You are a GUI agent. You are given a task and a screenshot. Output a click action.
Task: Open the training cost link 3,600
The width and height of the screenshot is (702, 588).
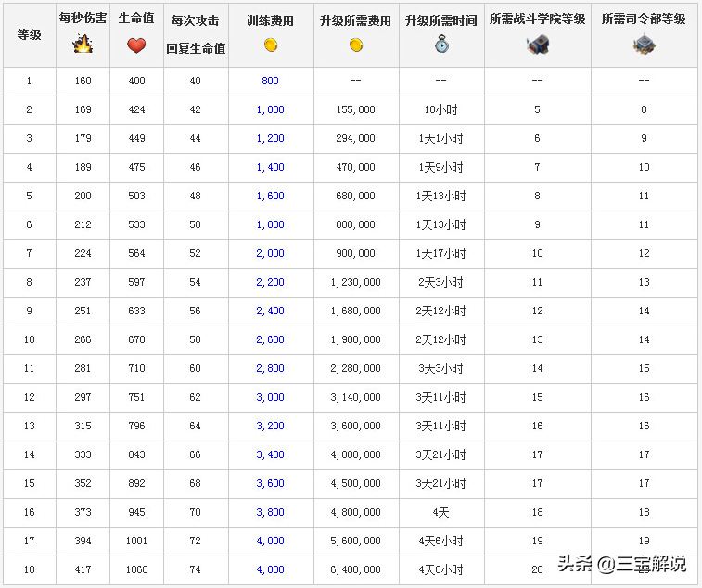click(x=271, y=483)
